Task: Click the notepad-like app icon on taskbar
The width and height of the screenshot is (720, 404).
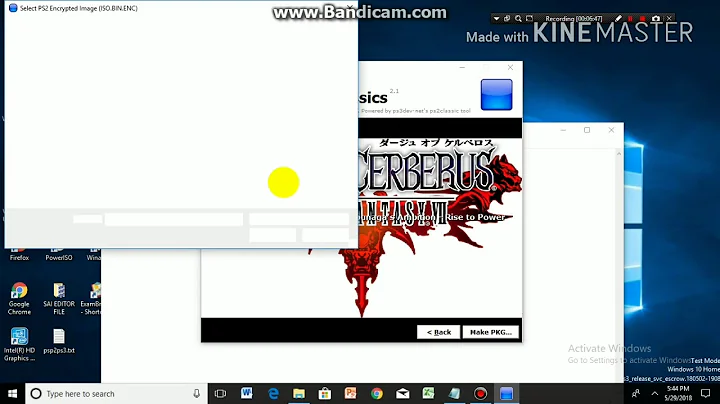Action: point(454,393)
